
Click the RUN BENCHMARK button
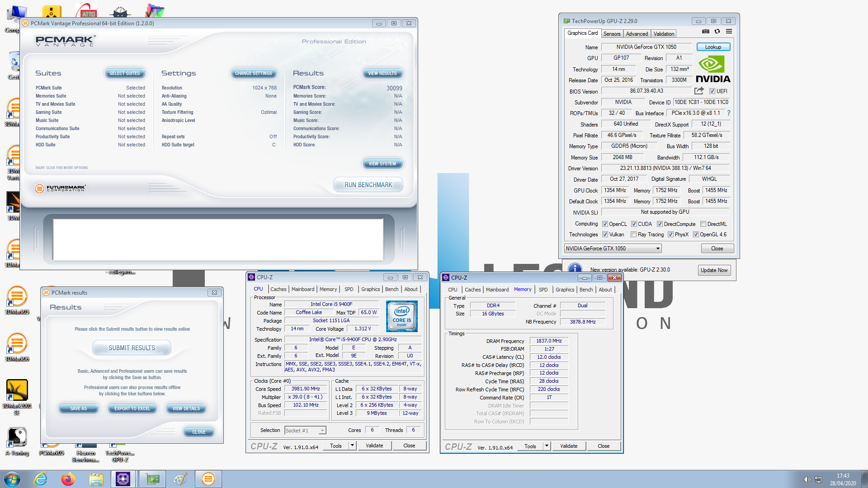click(368, 185)
